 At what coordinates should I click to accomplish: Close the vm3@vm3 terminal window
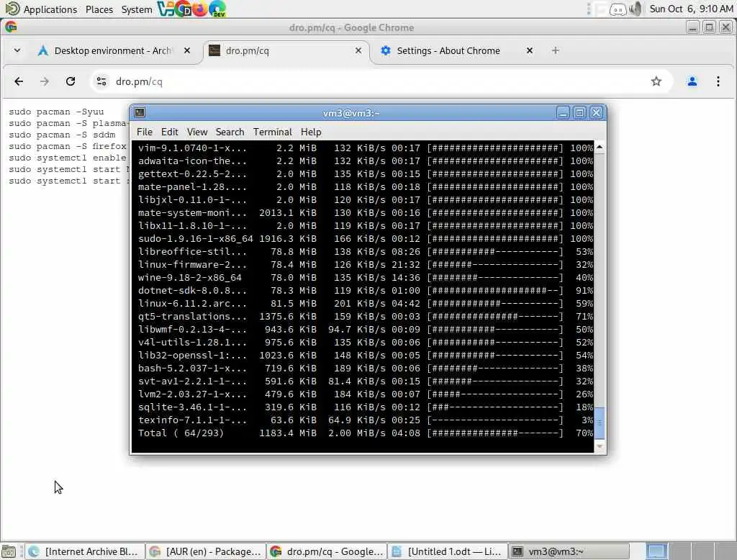[x=597, y=113]
